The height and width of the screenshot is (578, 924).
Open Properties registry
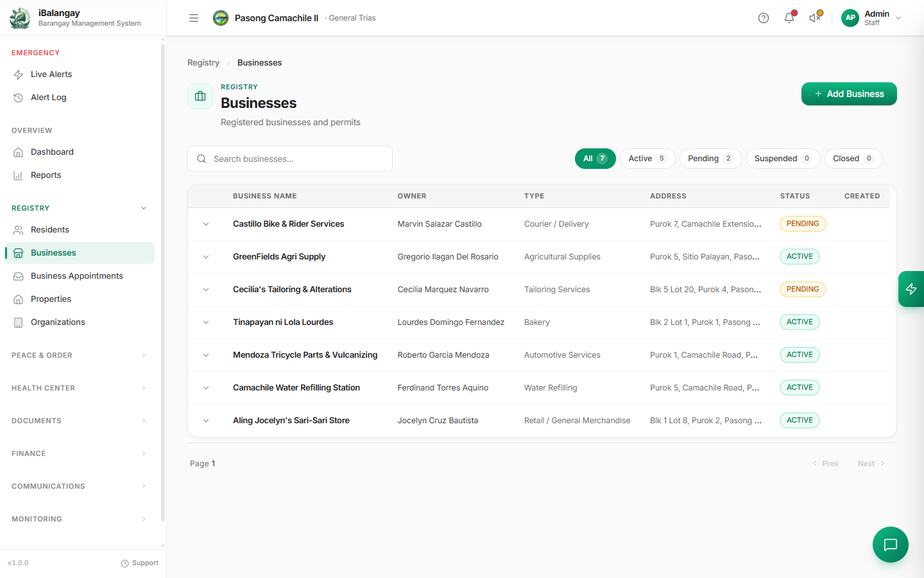click(x=80, y=299)
